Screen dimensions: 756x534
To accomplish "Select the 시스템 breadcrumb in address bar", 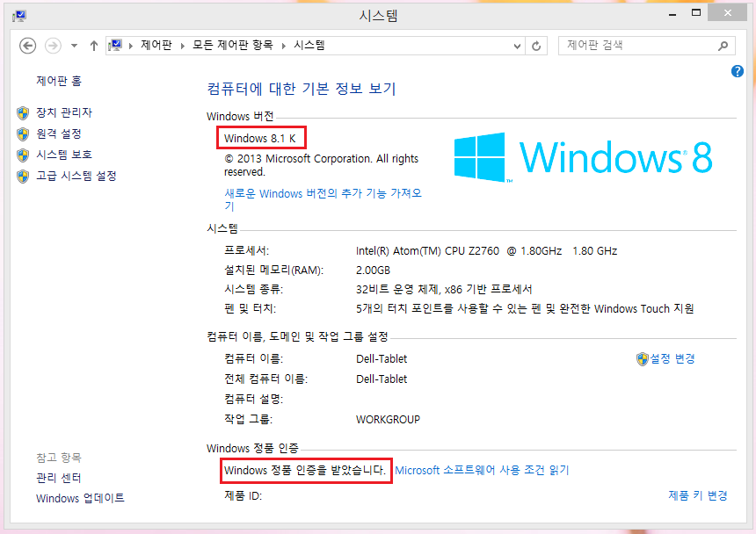I will pos(309,46).
